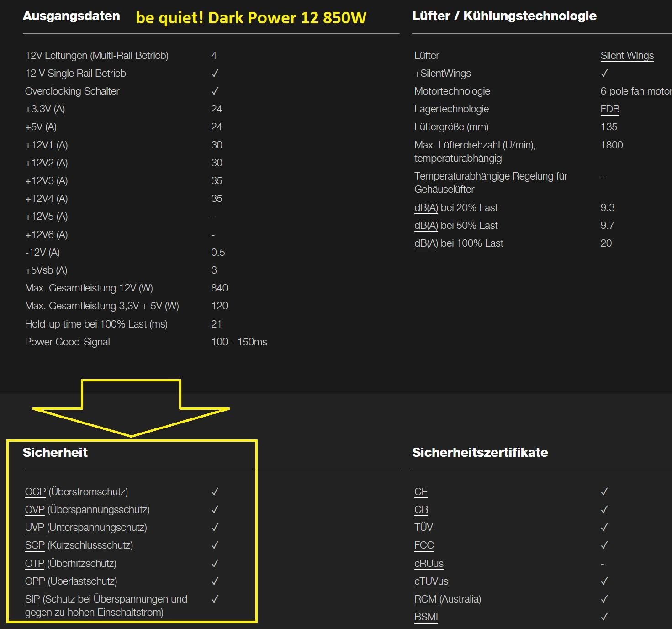Select the Power Good-Signal value 100 - 150ms
672x629 pixels.
point(239,342)
